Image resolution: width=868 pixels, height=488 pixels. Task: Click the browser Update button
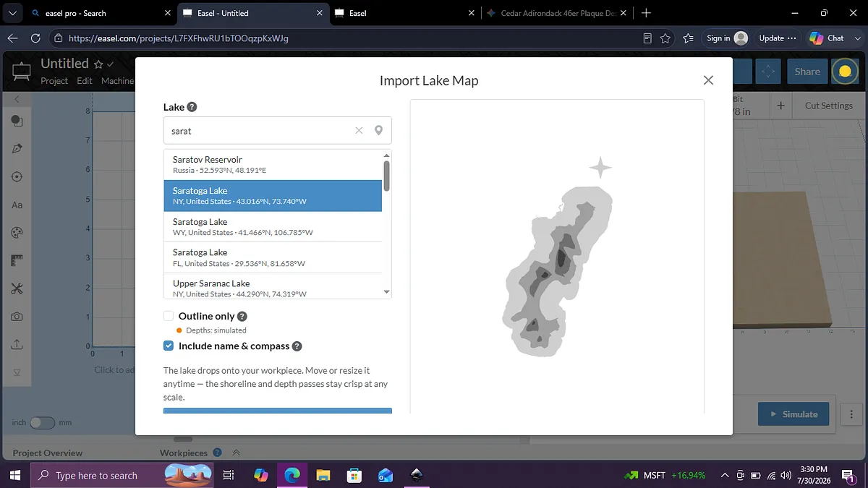[x=777, y=38]
